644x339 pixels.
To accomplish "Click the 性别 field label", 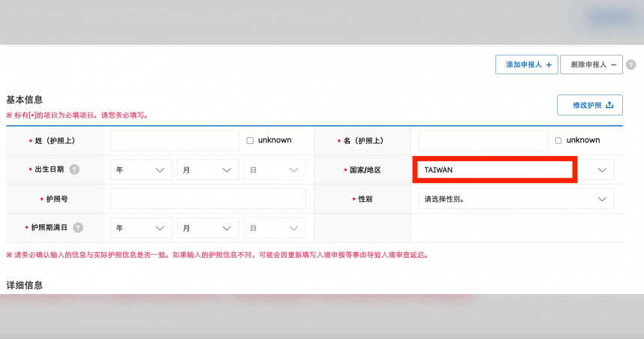I will 365,199.
